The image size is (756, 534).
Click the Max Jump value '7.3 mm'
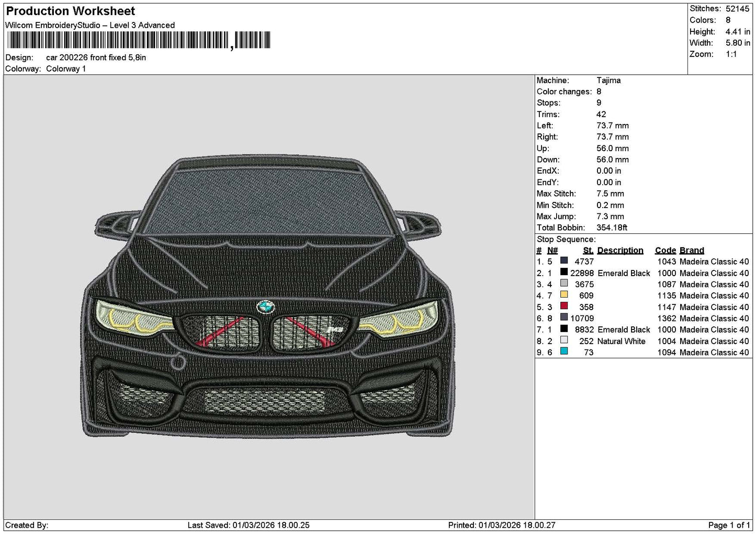point(610,217)
